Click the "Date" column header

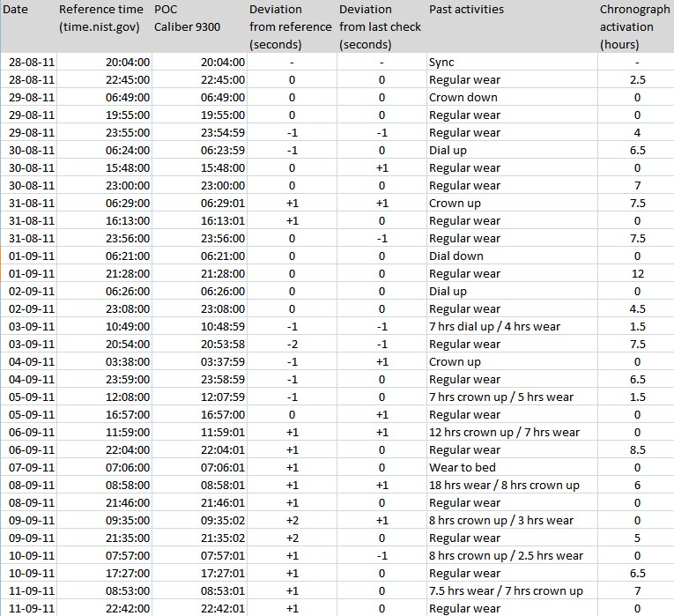19,10
